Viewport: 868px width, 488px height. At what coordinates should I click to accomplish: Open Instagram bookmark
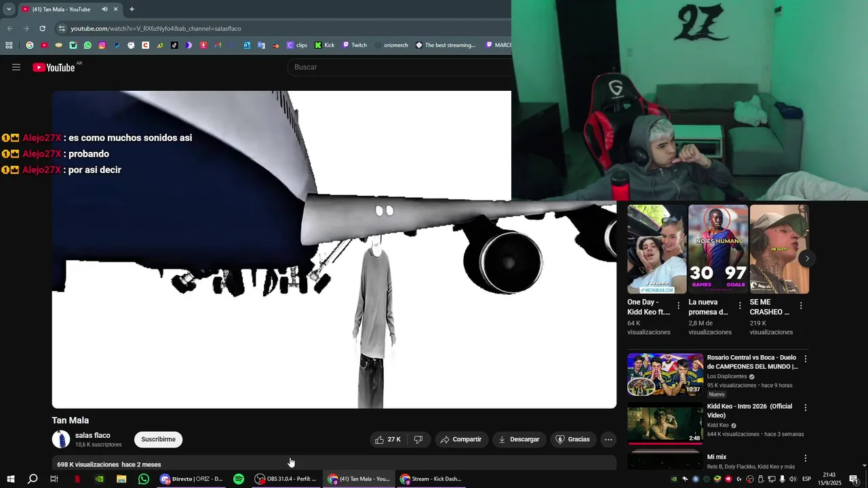tap(102, 45)
